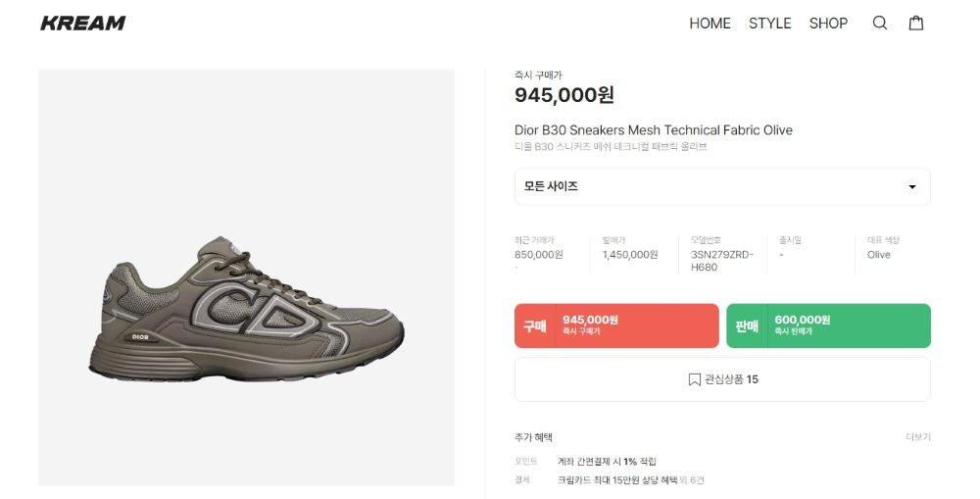Click the dropdown arrow in 모든 사이즈
Image resolution: width=980 pixels, height=499 pixels.
(x=911, y=187)
